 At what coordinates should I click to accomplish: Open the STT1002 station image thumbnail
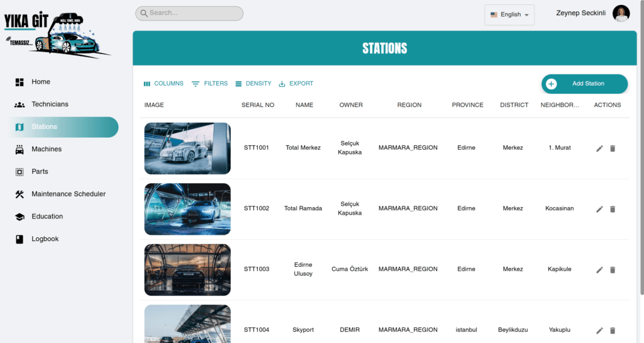pos(187,209)
